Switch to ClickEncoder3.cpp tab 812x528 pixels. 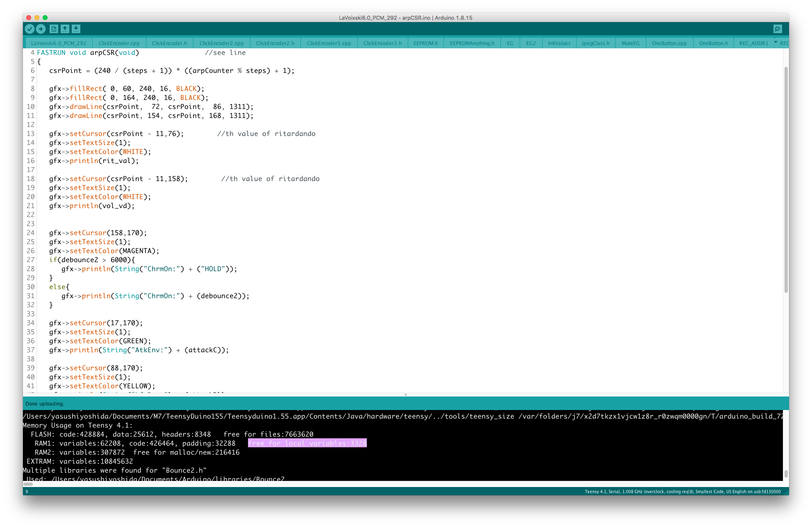[x=329, y=43]
